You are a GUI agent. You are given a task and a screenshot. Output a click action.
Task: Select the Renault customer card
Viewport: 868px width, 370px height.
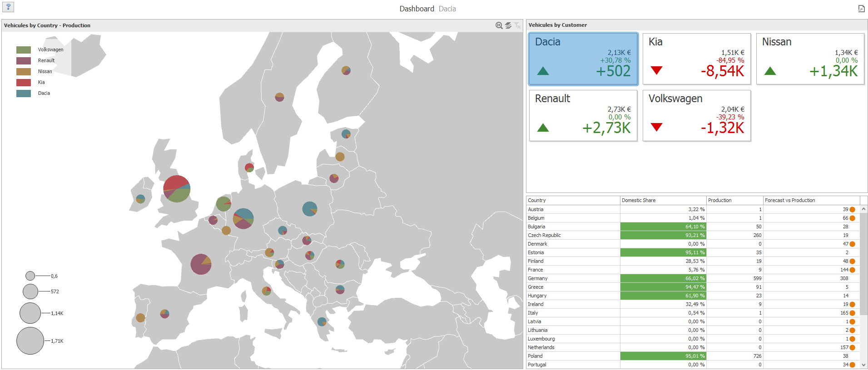[583, 116]
